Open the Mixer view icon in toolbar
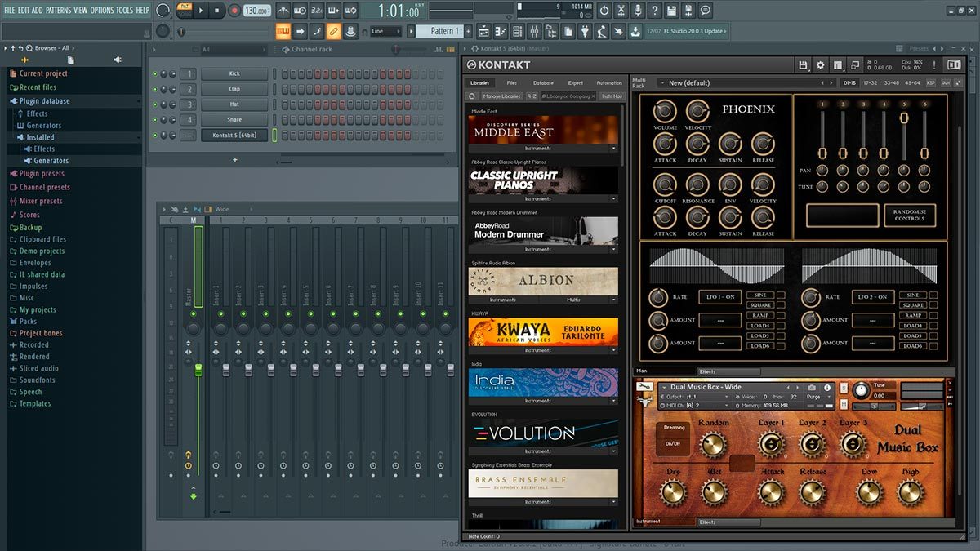Screen dimensions: 980x551 tap(535, 32)
